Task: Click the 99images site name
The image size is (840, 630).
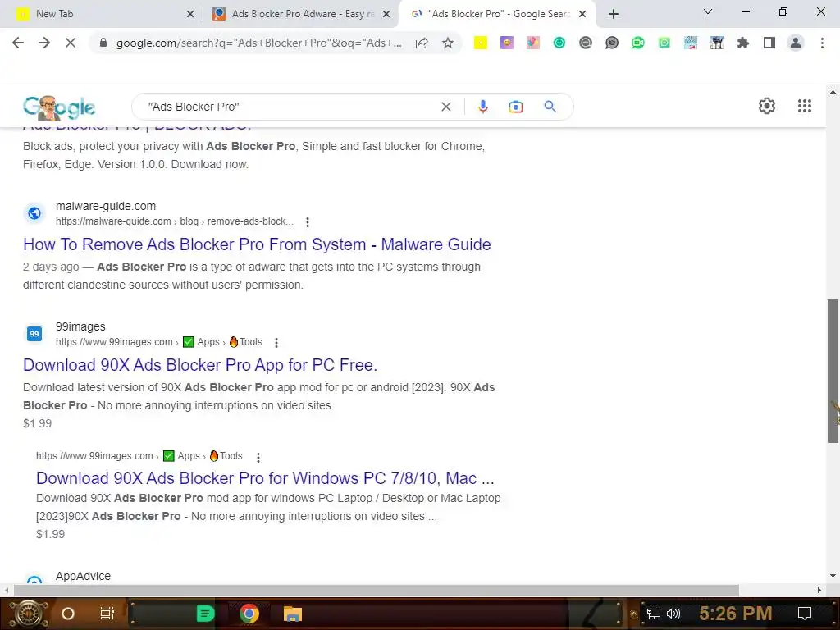Action: click(80, 326)
